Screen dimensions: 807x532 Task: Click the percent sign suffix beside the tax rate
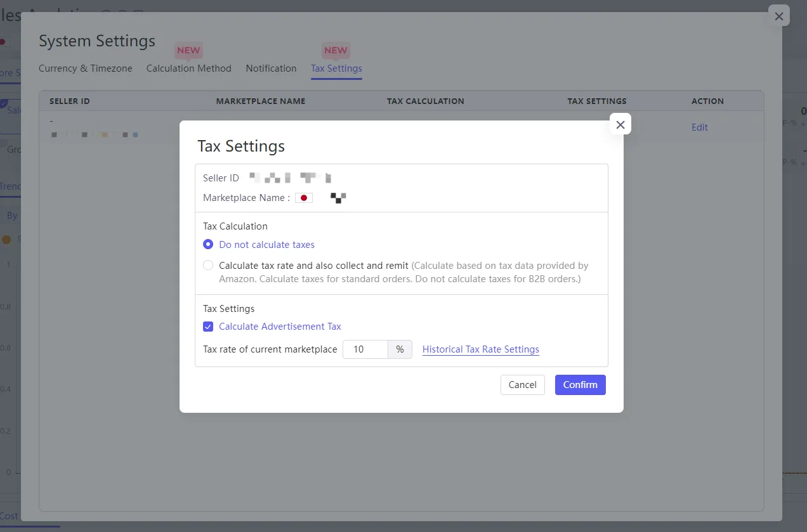click(400, 349)
